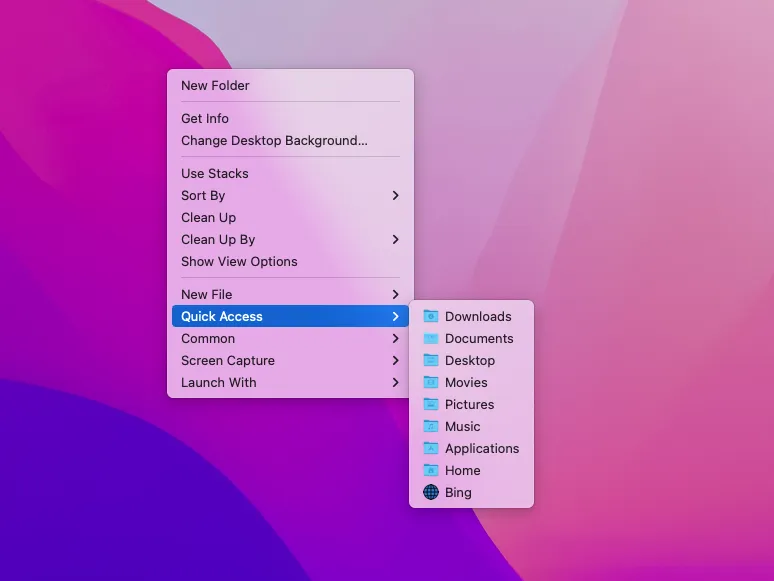Open Change Desktop Background option
The width and height of the screenshot is (774, 581).
274,140
